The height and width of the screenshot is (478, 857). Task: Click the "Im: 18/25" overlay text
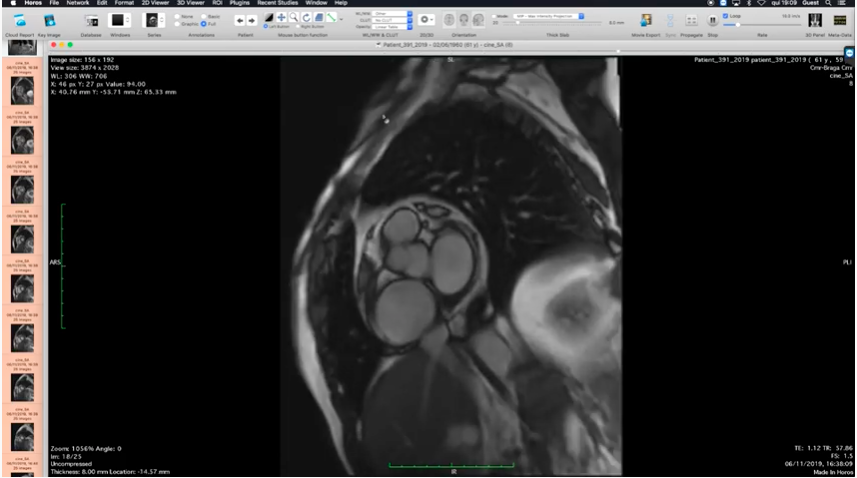tap(66, 456)
